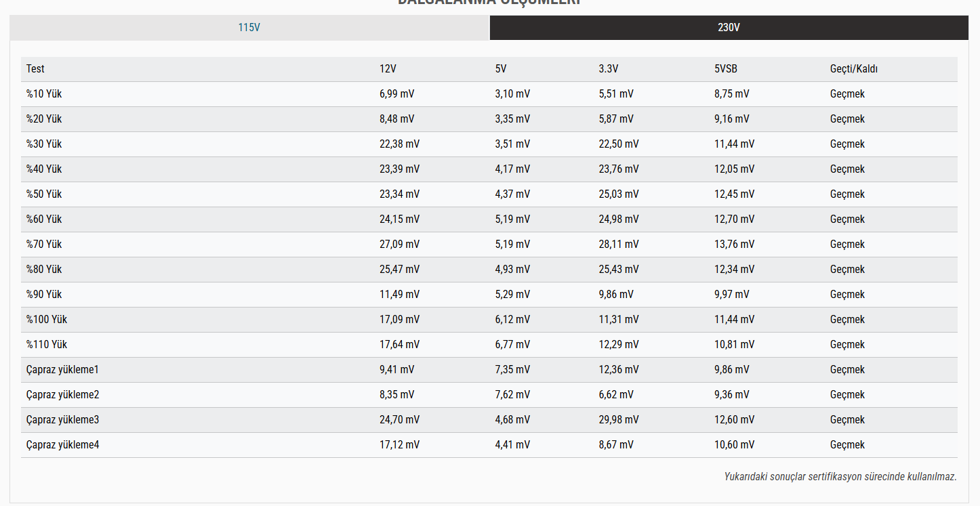Select the %50 Yük row label

(x=44, y=194)
